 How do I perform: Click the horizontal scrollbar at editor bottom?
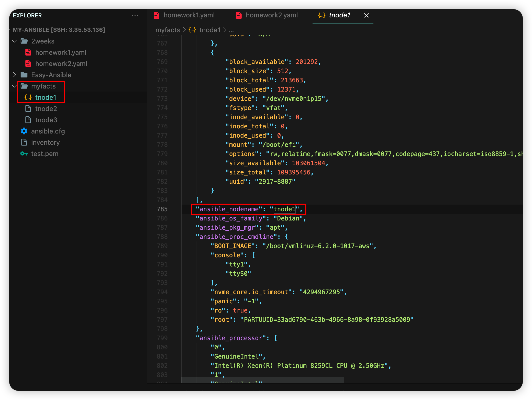click(x=262, y=380)
